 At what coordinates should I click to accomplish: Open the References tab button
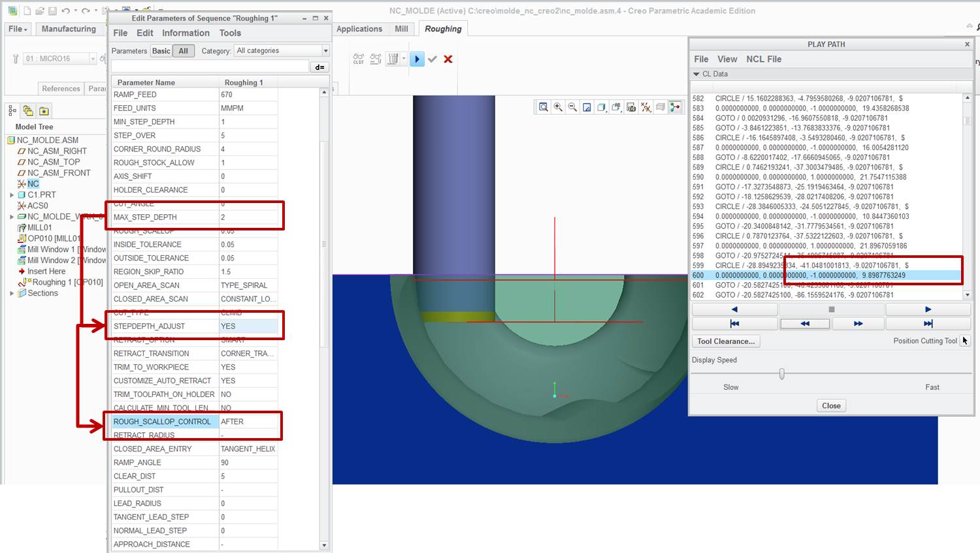(61, 88)
